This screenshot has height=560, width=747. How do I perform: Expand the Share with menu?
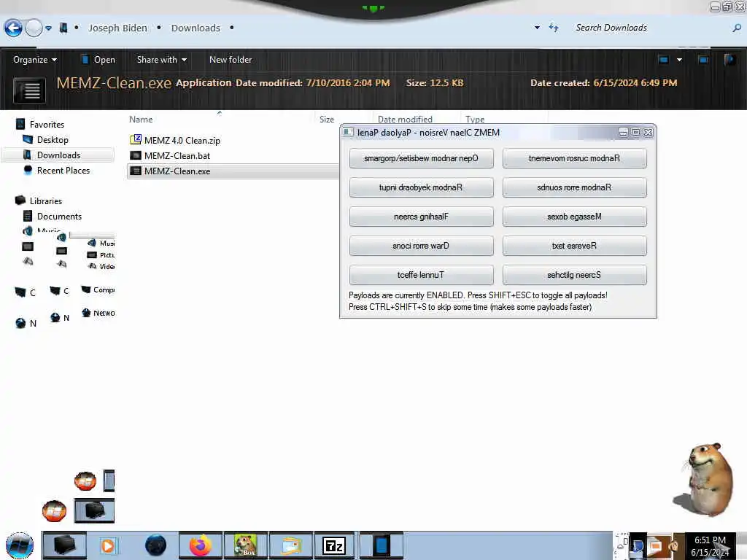161,60
